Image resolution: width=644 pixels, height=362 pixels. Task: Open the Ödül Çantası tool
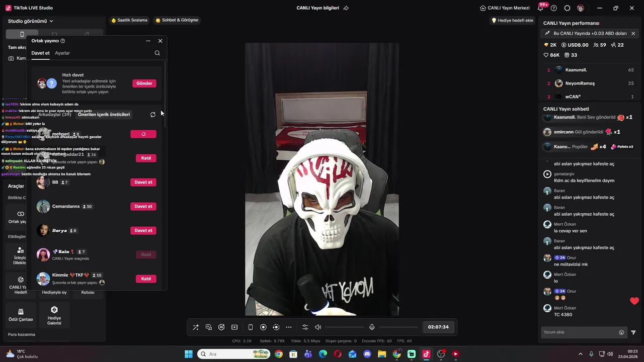click(x=21, y=315)
